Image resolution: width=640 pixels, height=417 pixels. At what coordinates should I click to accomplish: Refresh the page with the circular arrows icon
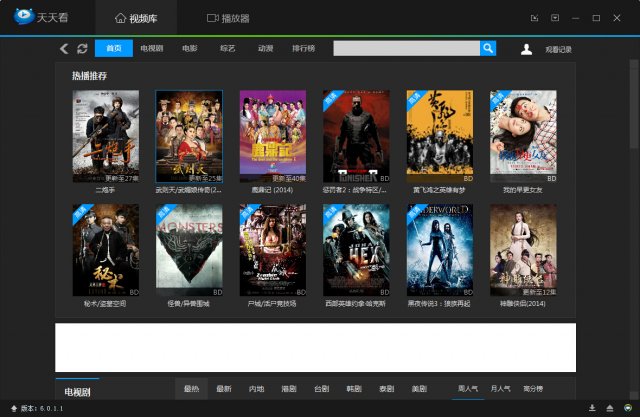point(82,49)
